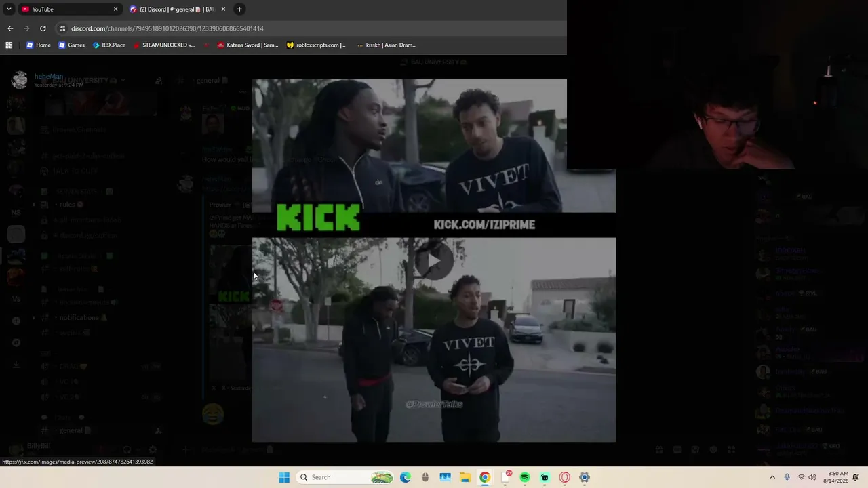Open Spotify from the taskbar
This screenshot has height=488, width=868.
coord(525,477)
